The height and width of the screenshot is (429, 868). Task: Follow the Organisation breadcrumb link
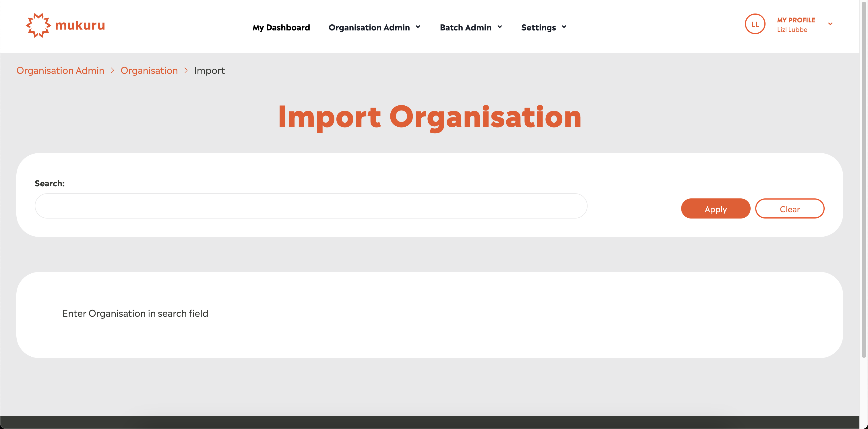(149, 70)
